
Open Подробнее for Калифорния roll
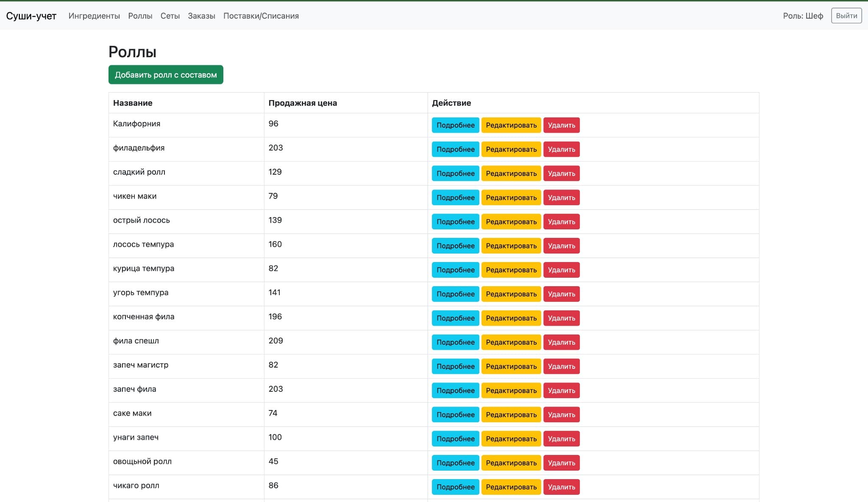pyautogui.click(x=455, y=125)
